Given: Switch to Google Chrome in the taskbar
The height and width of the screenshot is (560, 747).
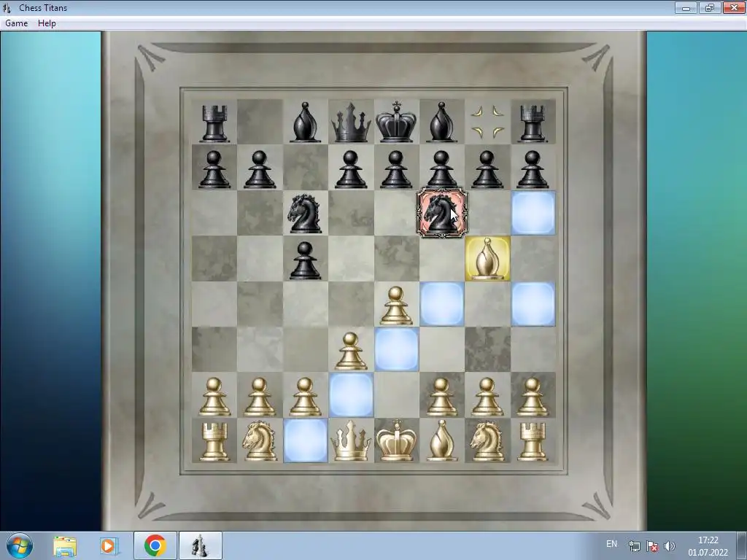Looking at the screenshot, I should point(155,545).
